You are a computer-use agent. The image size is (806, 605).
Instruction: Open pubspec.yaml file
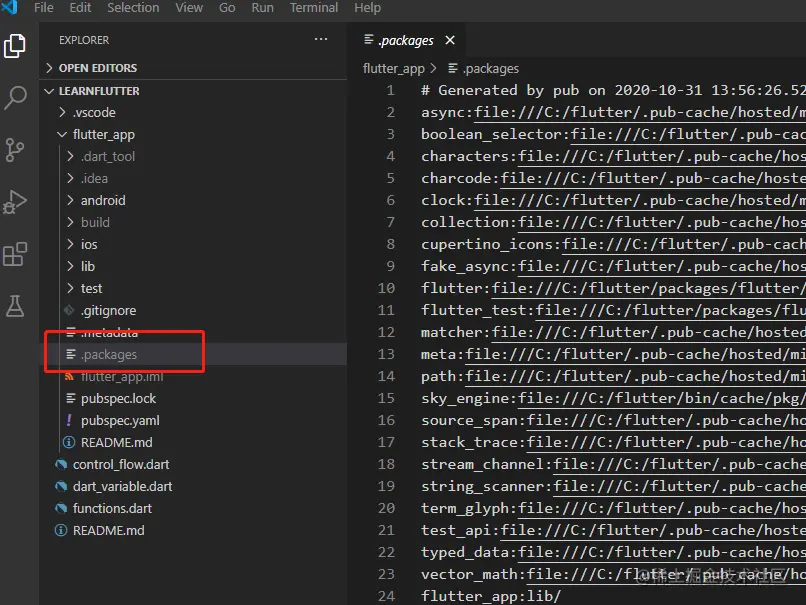(x=120, y=420)
